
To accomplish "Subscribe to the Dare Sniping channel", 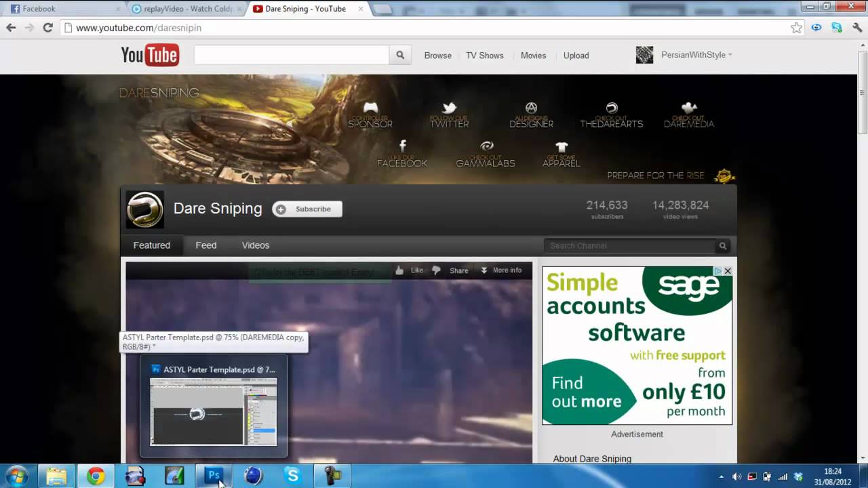I will tap(307, 209).
